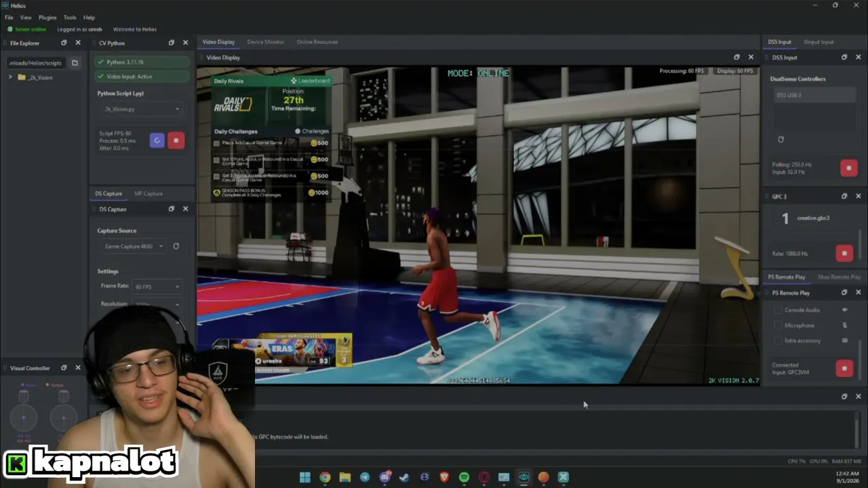Click the Extra accessory controller icon

(845, 341)
